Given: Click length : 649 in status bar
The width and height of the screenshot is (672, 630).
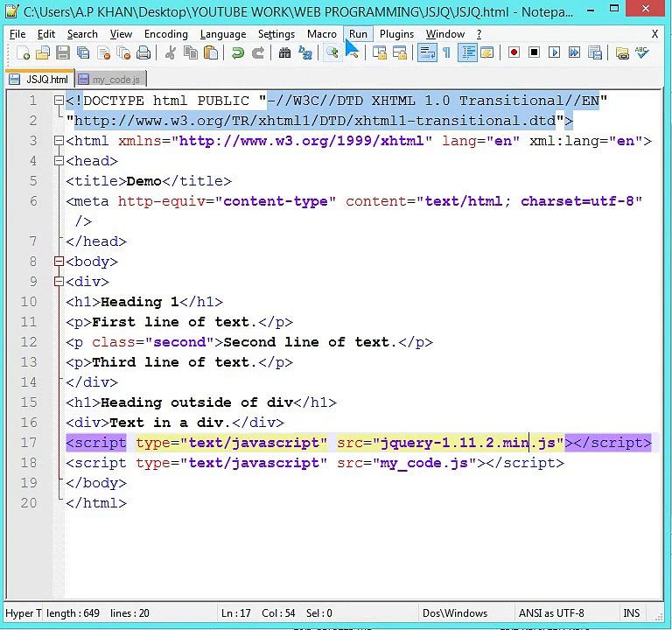Looking at the screenshot, I should pyautogui.click(x=73, y=613).
